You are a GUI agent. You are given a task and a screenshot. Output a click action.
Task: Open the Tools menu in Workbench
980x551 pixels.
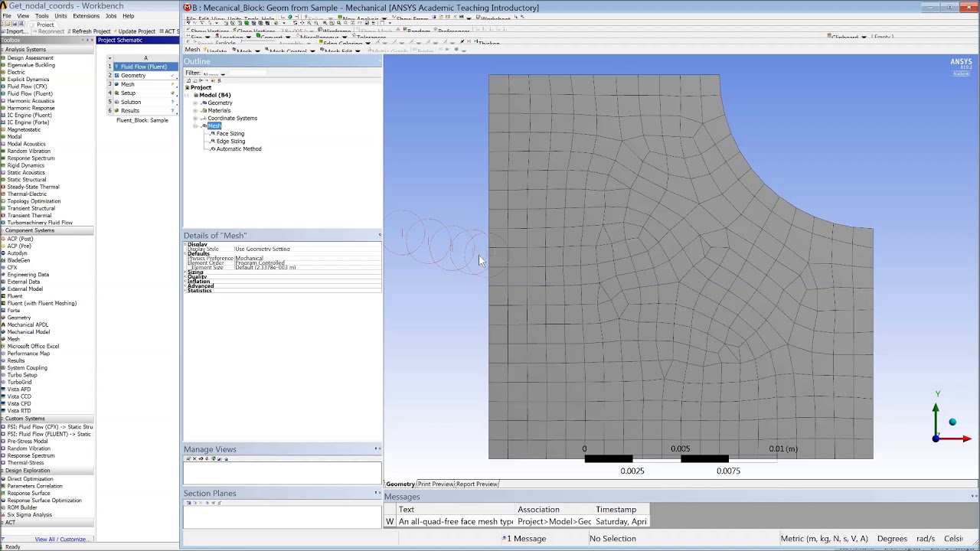(x=41, y=16)
